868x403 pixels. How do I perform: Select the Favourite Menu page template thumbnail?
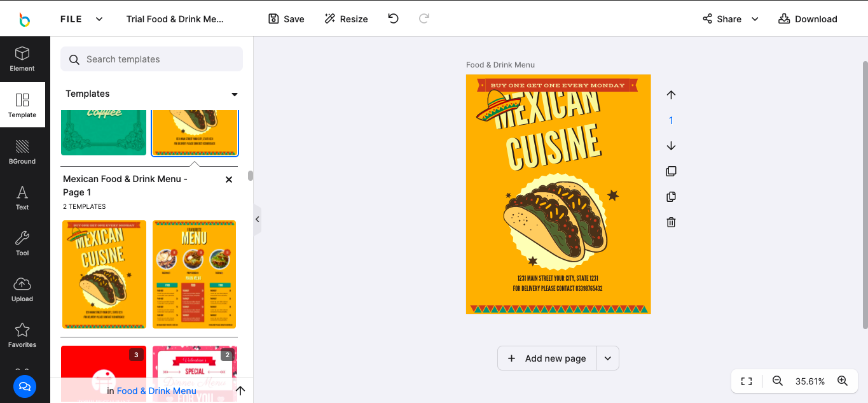(x=194, y=274)
